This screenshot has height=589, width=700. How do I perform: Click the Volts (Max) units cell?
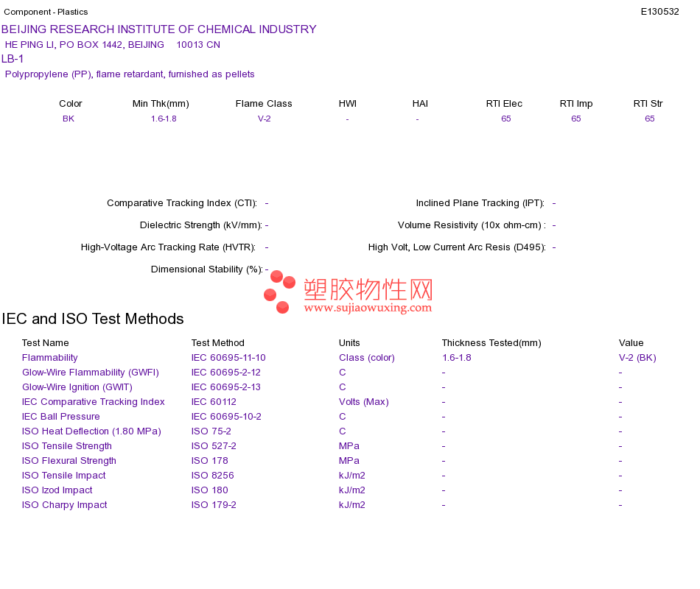pyautogui.click(x=363, y=402)
